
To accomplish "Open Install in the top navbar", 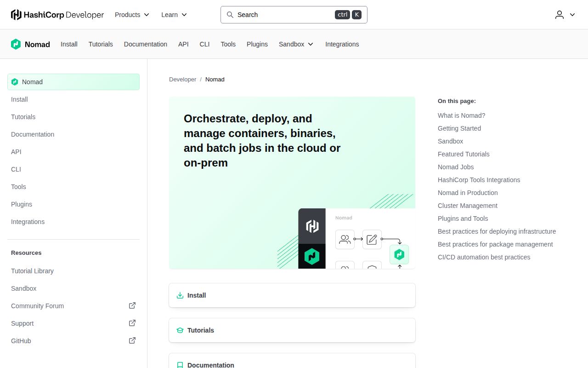I will (x=69, y=44).
